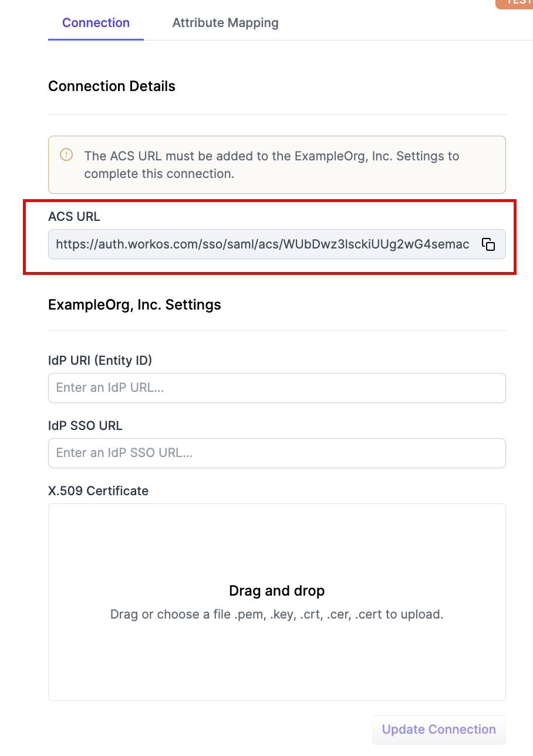
Task: Click the orange TEST badge at top
Action: pyautogui.click(x=517, y=3)
